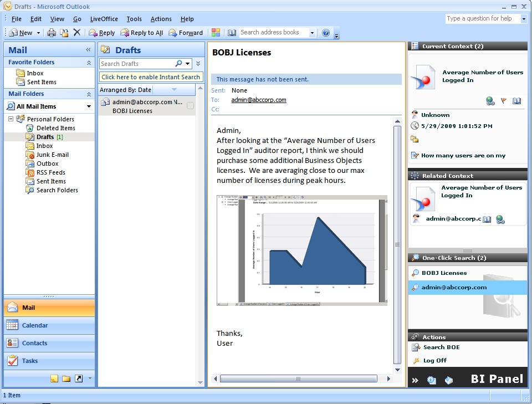Image resolution: width=532 pixels, height=404 pixels.
Task: Collapse the Mail Folders section
Action: click(x=89, y=94)
